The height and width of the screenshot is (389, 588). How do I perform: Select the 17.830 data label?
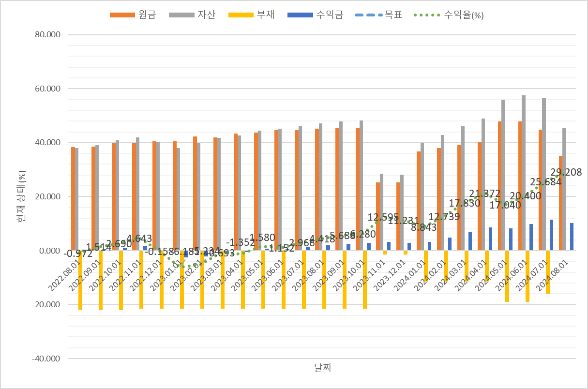465,203
